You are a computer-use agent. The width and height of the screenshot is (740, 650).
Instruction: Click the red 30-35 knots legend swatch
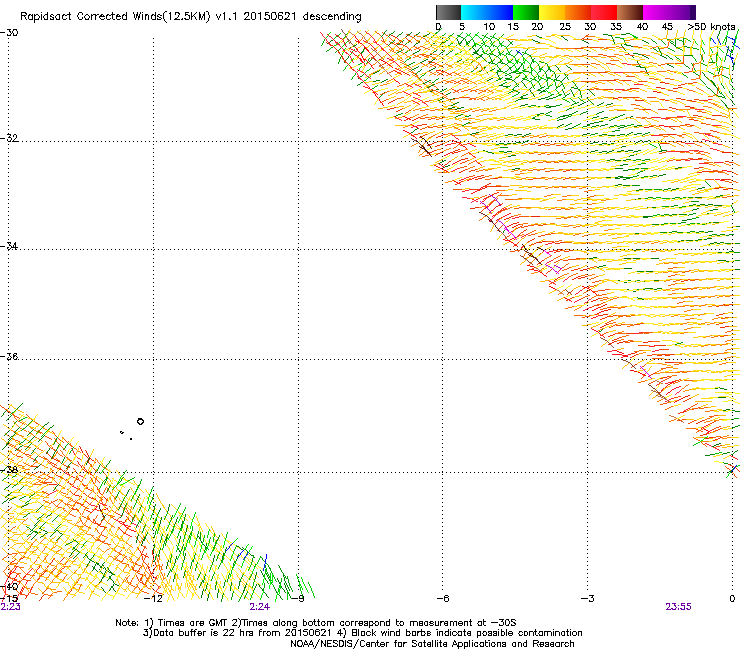click(x=604, y=12)
